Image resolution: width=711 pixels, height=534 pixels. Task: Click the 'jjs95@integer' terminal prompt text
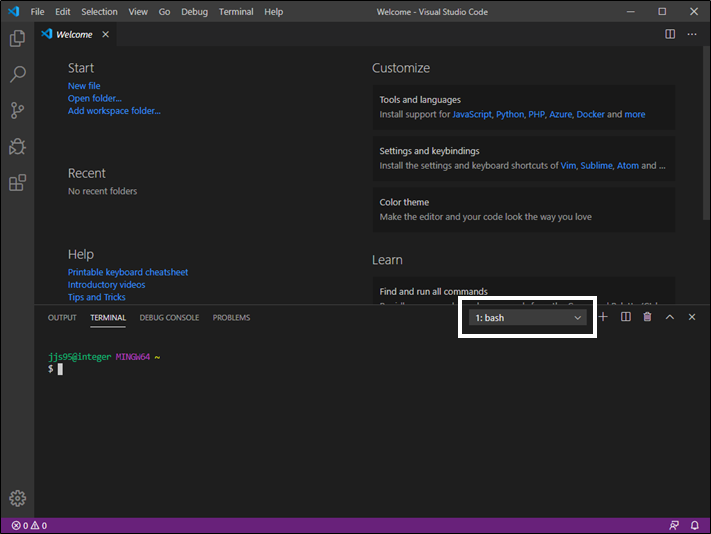(x=79, y=357)
